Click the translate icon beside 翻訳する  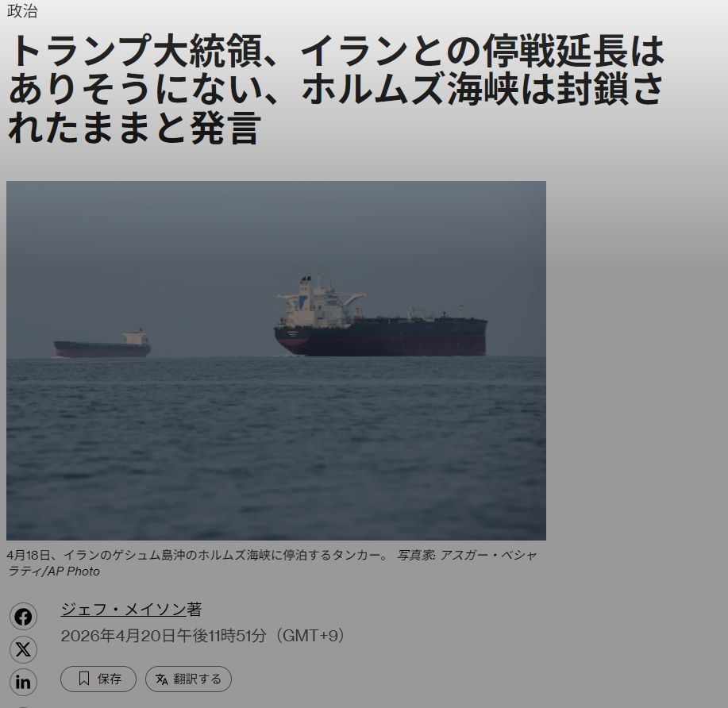pyautogui.click(x=162, y=679)
